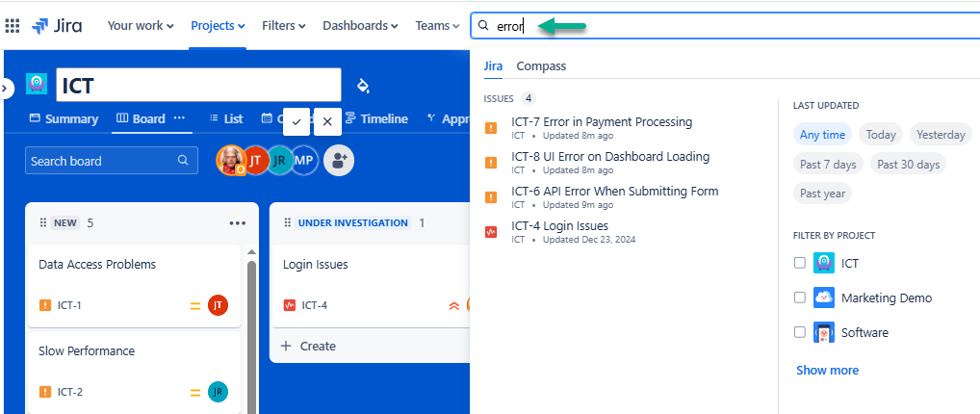Open Your work dropdown menu

tap(141, 26)
